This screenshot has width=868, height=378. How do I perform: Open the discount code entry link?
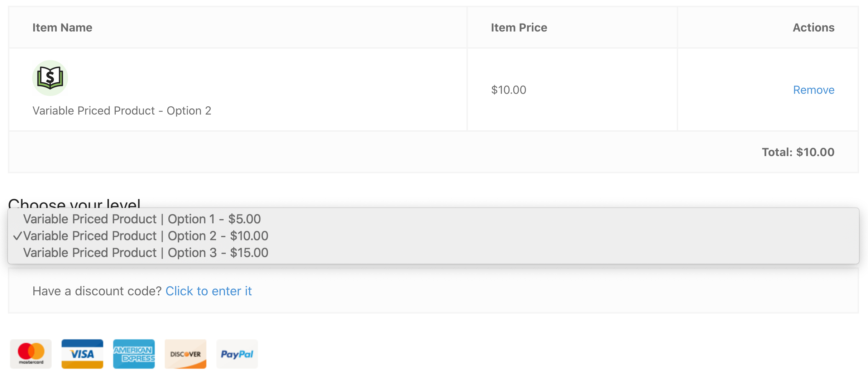click(208, 291)
